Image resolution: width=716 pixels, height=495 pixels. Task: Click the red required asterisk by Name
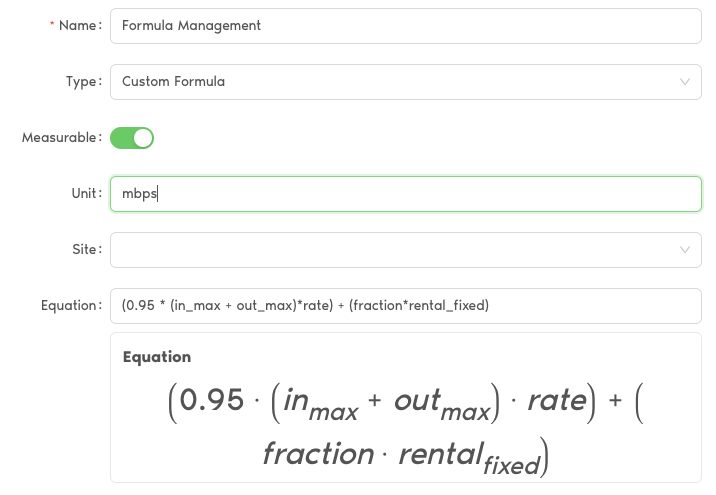pyautogui.click(x=51, y=26)
